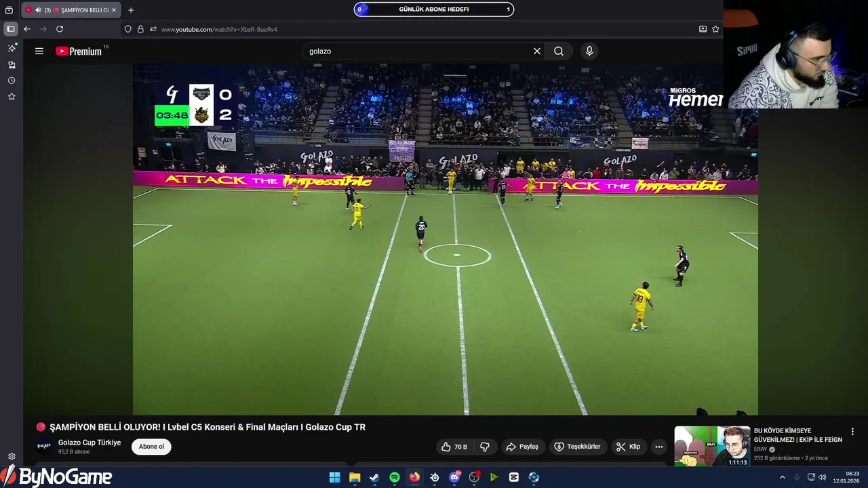Viewport: 868px width, 488px height.
Task: Create clip with Klip button
Action: pos(629,447)
